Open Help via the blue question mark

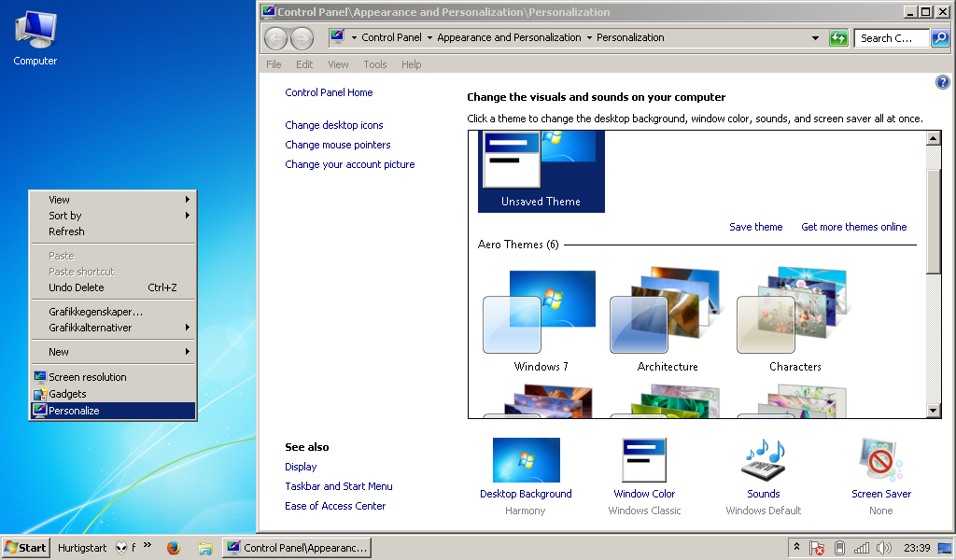[943, 81]
